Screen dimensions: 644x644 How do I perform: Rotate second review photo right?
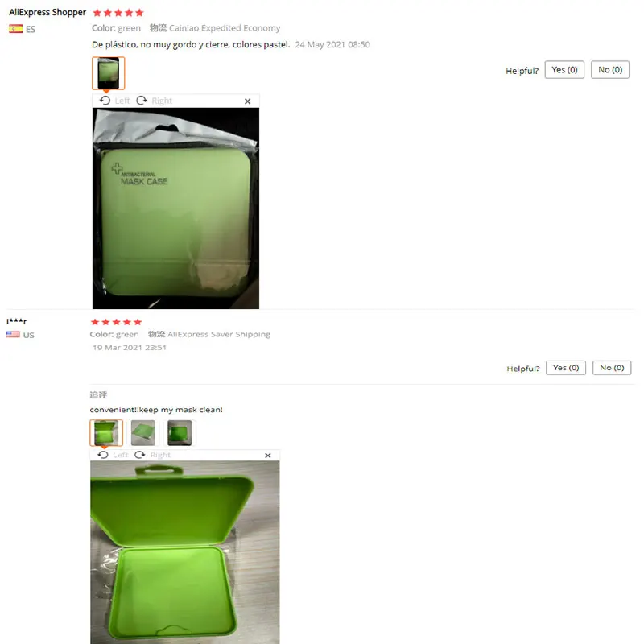pos(152,455)
